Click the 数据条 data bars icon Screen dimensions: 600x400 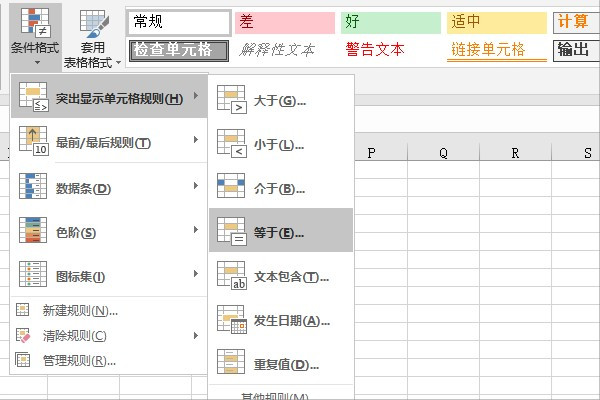pos(33,188)
